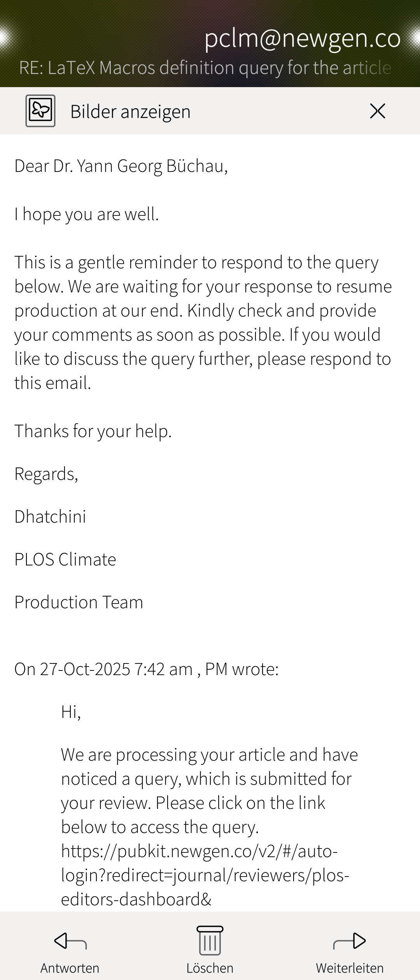Image resolution: width=420 pixels, height=980 pixels.
Task: Tap the Production Team line
Action: (x=79, y=602)
